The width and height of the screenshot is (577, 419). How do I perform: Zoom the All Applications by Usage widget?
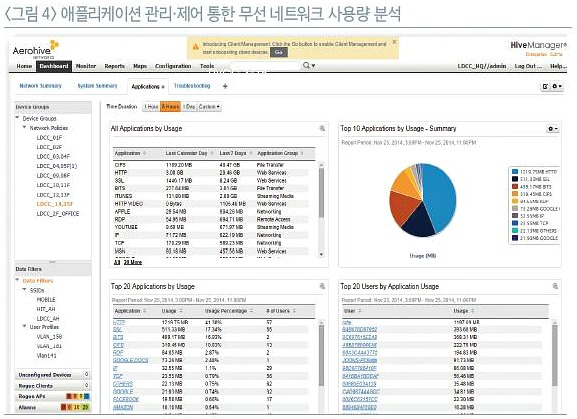[322, 128]
